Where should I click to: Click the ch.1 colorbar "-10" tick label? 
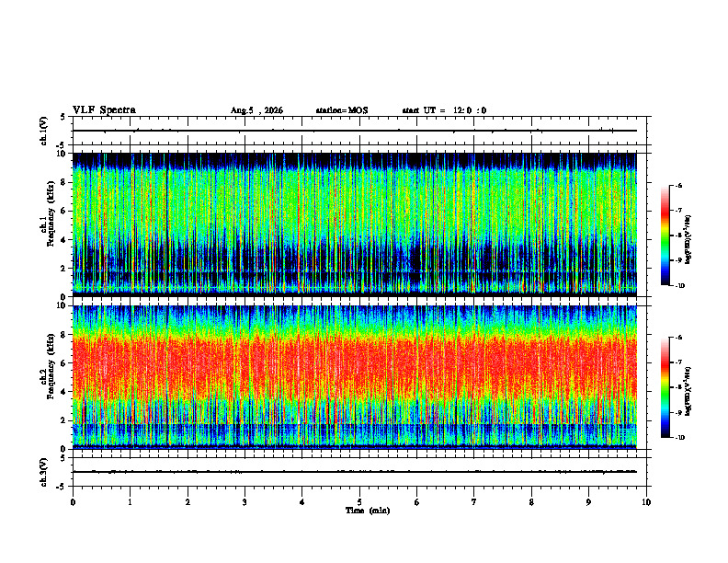pos(679,286)
